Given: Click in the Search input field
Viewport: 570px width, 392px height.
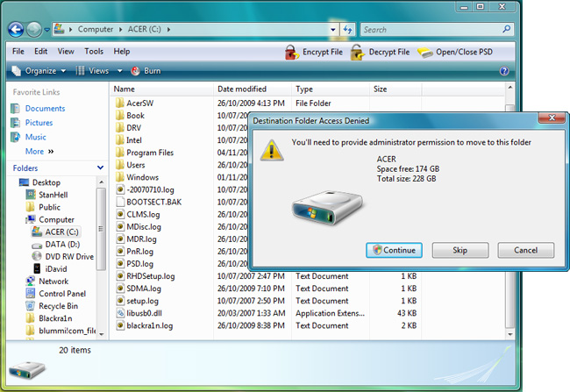Looking at the screenshot, I should (431, 30).
